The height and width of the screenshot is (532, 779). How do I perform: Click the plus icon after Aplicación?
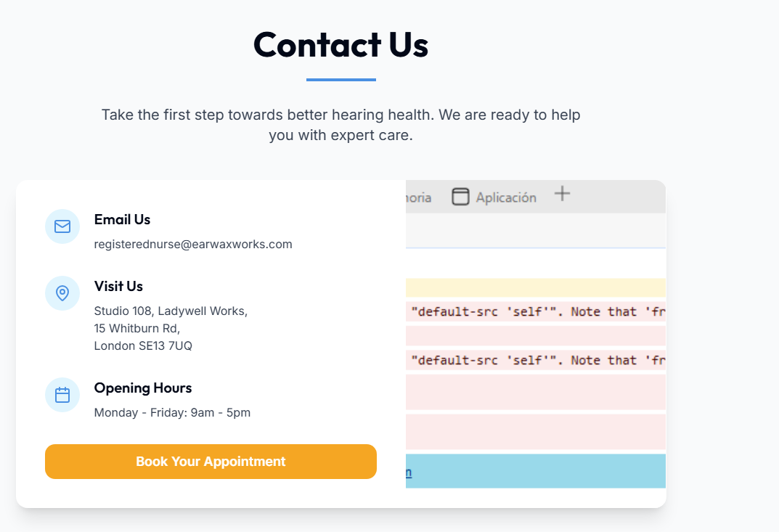pos(563,194)
